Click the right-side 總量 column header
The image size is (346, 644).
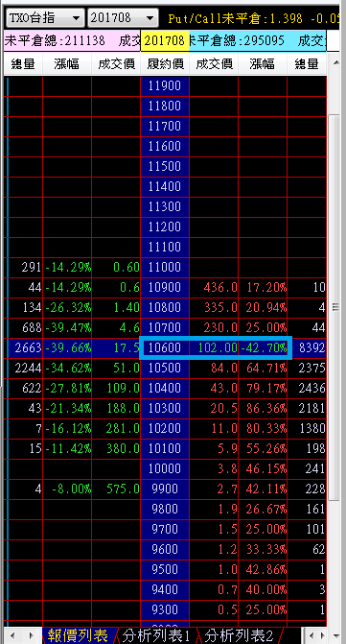tap(308, 63)
